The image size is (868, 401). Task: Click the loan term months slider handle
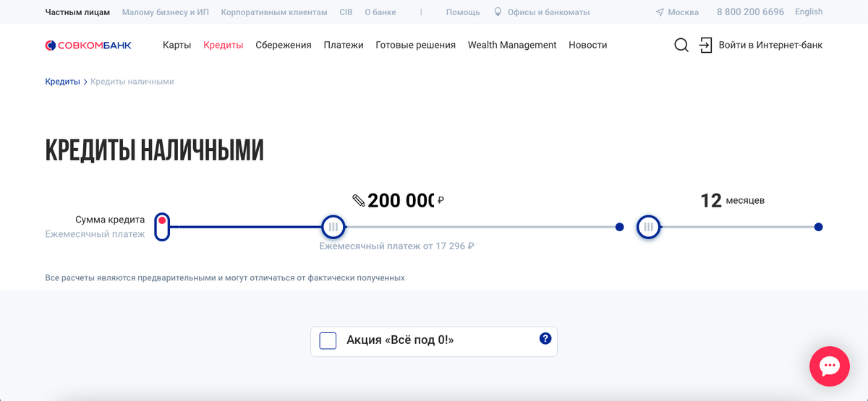coord(648,227)
